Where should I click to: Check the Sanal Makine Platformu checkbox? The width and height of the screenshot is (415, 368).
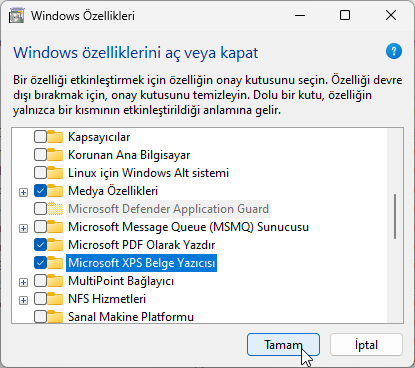click(x=40, y=317)
